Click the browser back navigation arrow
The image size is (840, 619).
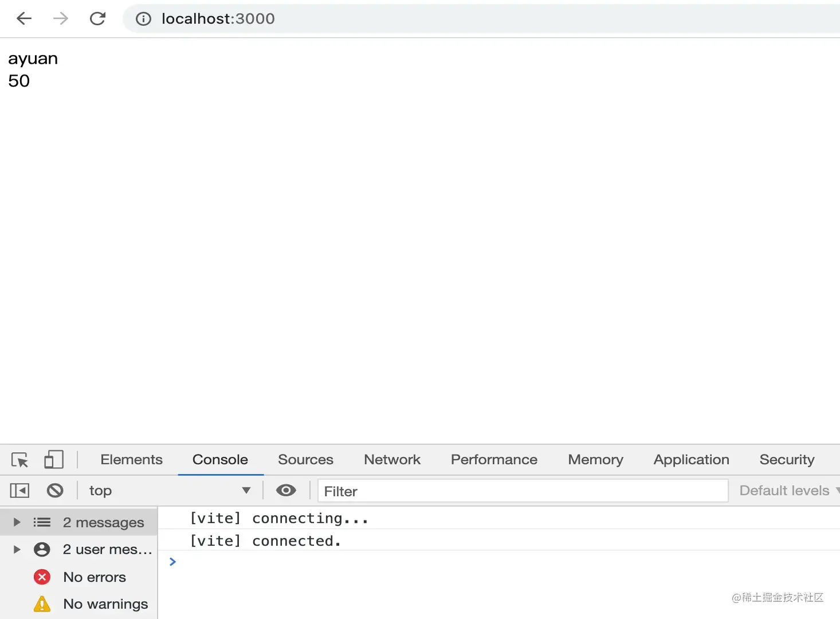pos(23,18)
